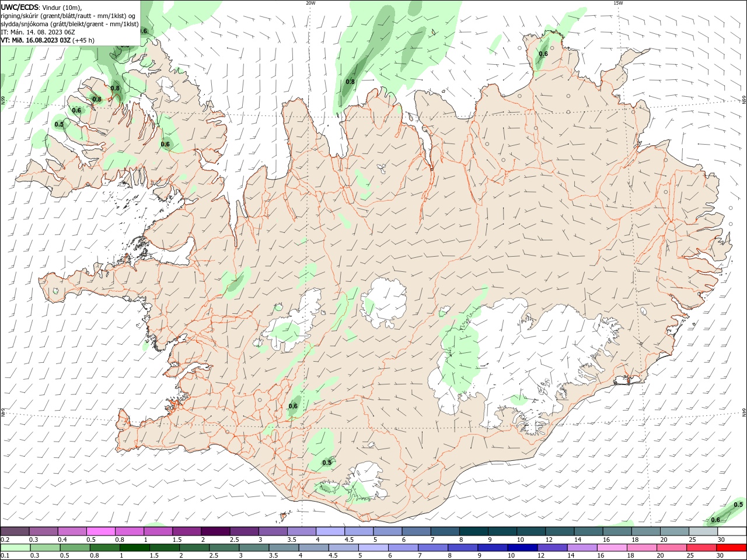The image size is (747, 560).
Task: Select the 'Vindur (10m),' header text
Action: pyautogui.click(x=63, y=8)
